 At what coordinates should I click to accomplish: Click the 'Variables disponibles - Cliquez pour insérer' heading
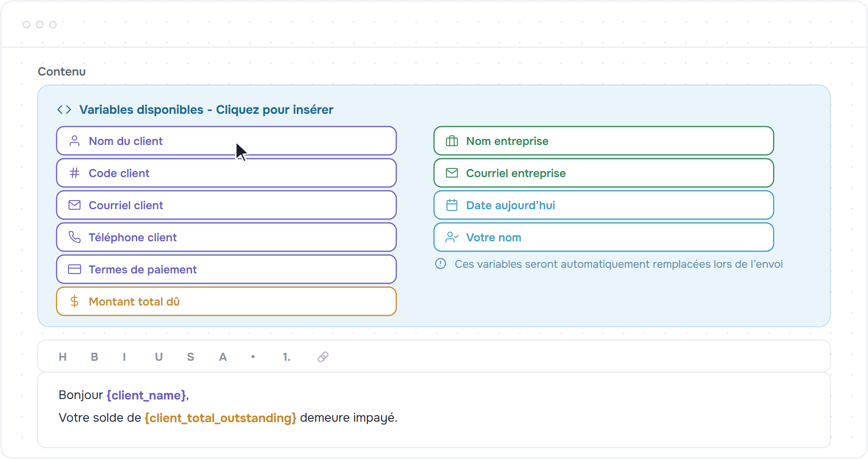[206, 110]
